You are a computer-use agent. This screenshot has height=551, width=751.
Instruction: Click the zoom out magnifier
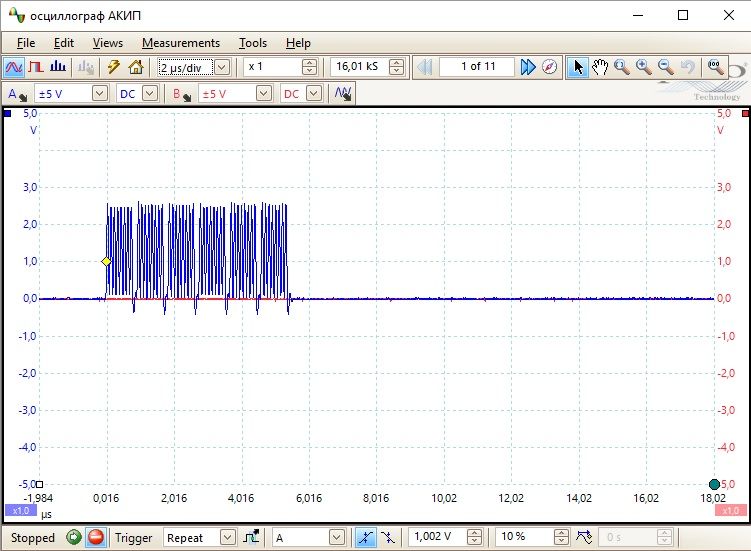pos(665,67)
